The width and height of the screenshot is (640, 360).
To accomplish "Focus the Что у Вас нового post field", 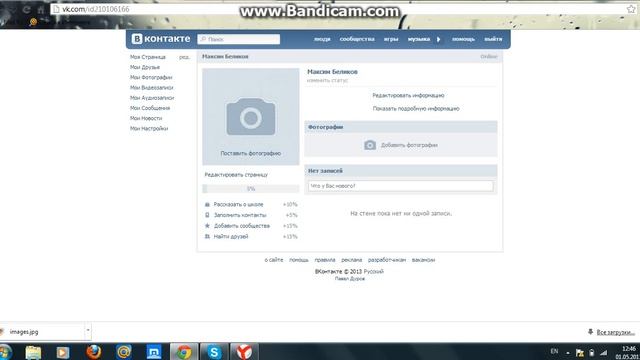I will point(401,186).
